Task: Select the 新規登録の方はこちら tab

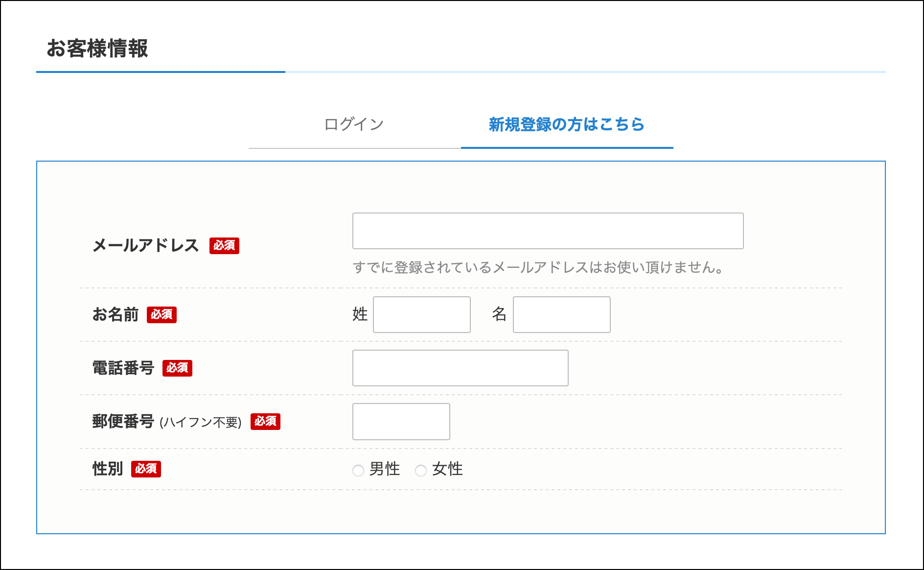Action: [567, 124]
